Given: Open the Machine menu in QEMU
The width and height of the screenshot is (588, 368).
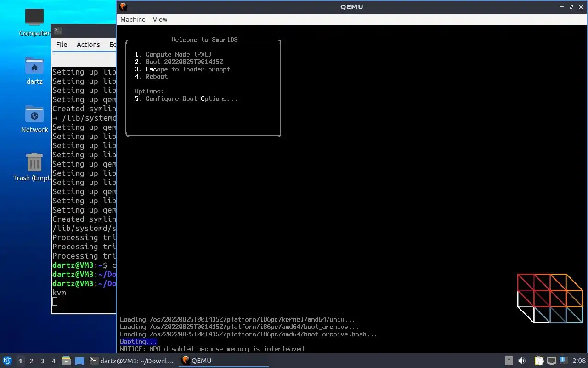Looking at the screenshot, I should point(133,19).
